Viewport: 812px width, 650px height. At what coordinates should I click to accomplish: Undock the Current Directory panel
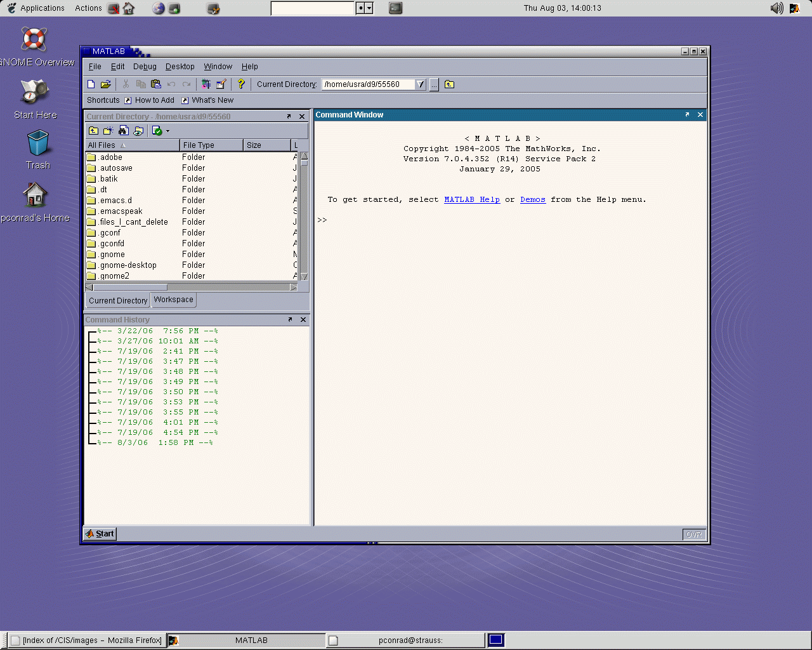coord(289,116)
